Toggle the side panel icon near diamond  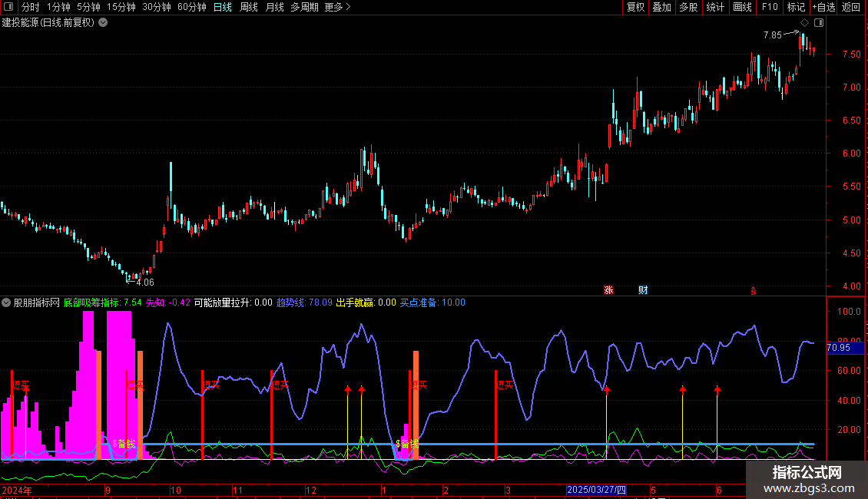819,23
